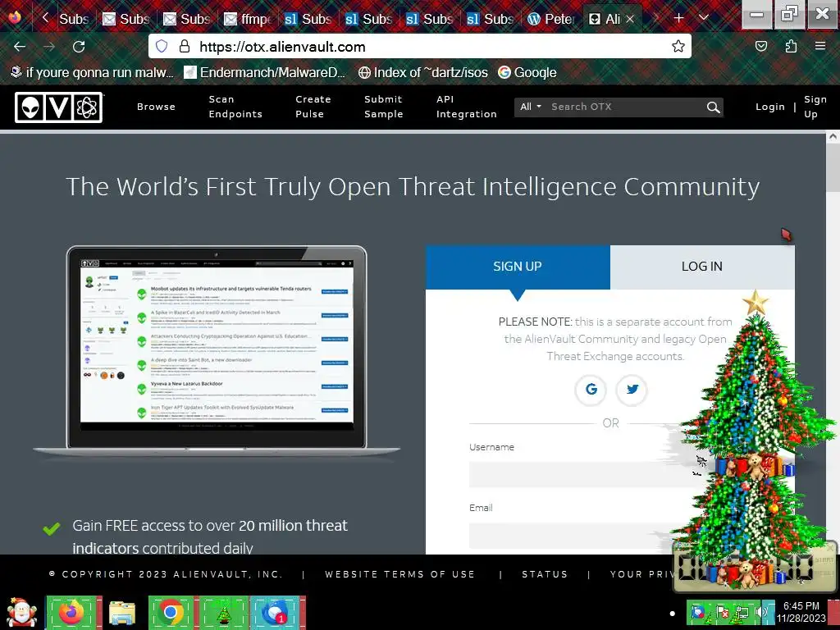Click the Sign Up link in header

[x=815, y=107]
